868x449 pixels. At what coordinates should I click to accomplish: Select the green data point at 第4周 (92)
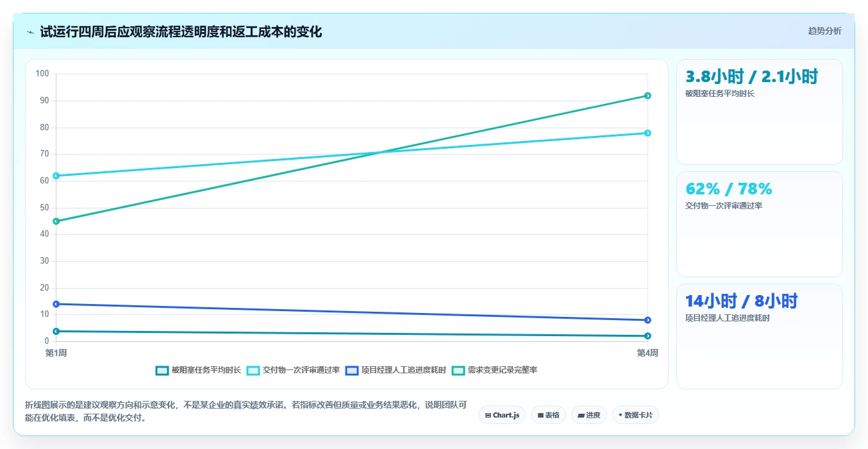(x=647, y=96)
